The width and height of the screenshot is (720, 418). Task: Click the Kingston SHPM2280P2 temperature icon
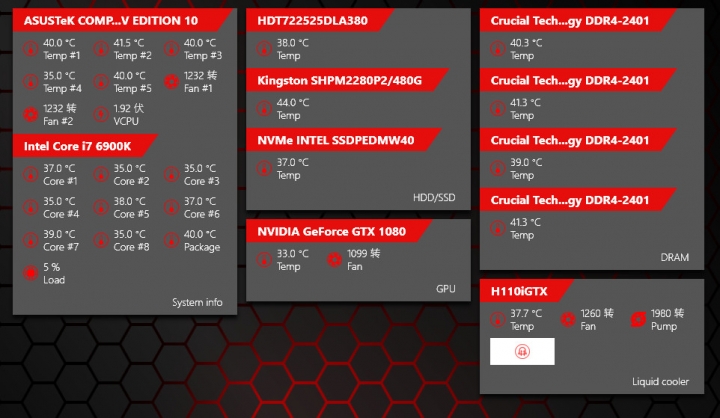pyautogui.click(x=264, y=109)
